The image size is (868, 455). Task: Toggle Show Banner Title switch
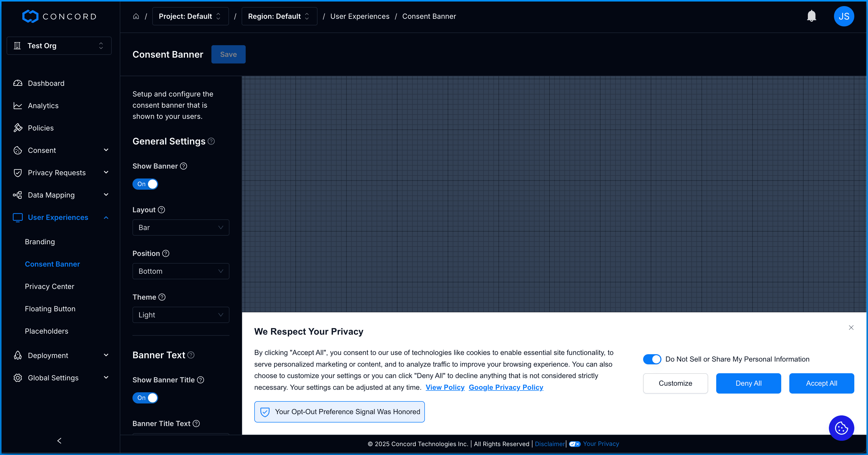pyautogui.click(x=145, y=398)
